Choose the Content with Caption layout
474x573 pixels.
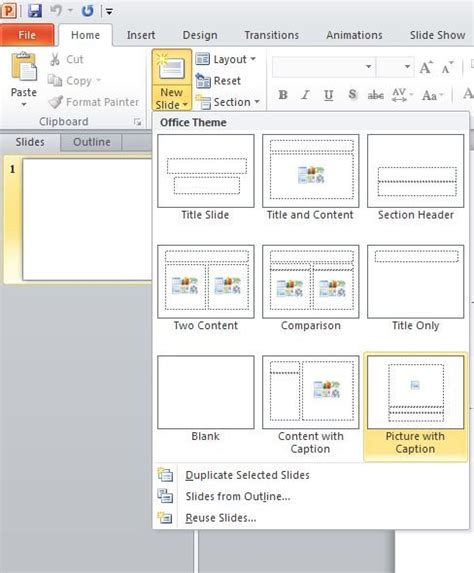click(311, 405)
